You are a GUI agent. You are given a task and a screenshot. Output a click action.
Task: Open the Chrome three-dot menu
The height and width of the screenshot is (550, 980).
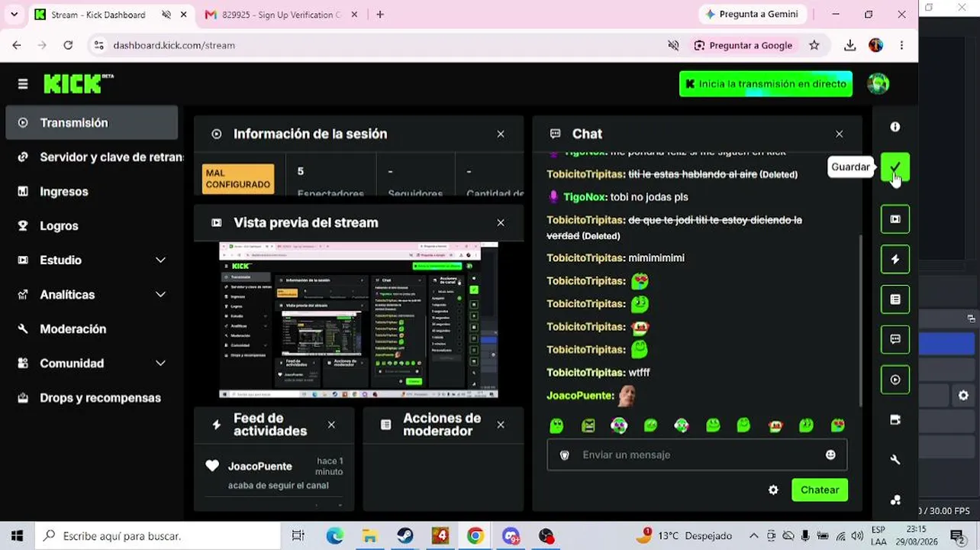[901, 45]
